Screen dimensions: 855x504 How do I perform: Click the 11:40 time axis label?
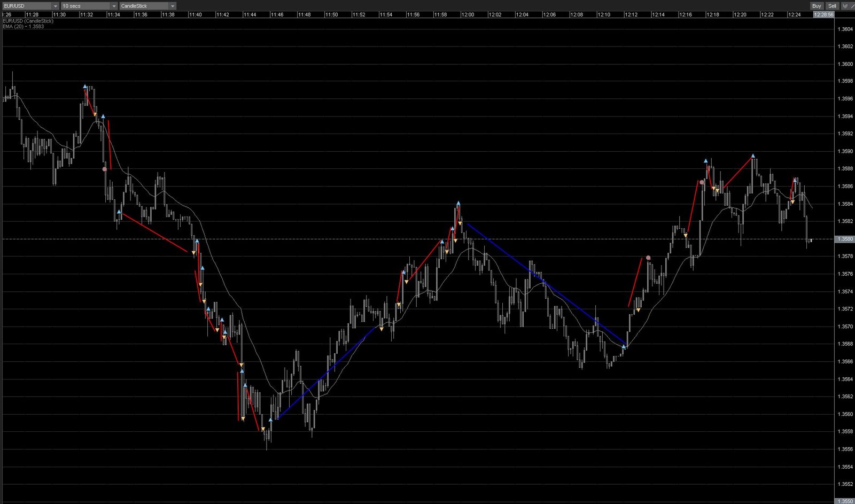(x=195, y=14)
